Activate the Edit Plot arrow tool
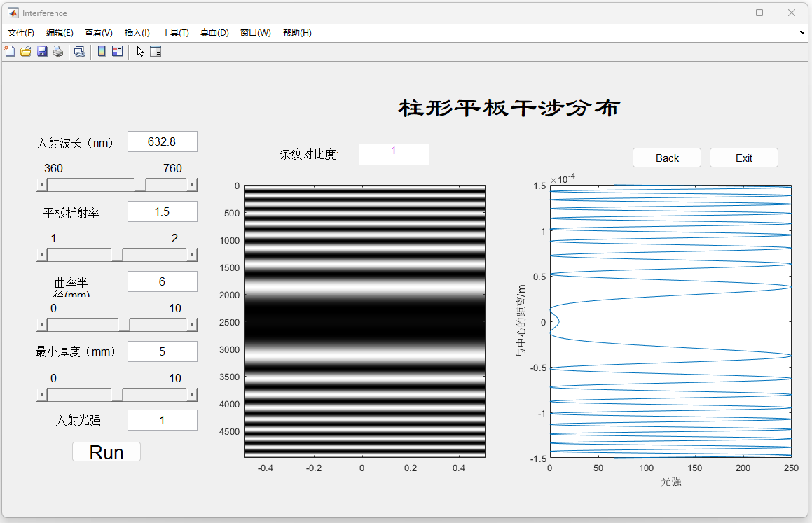This screenshot has height=523, width=812. [x=140, y=51]
